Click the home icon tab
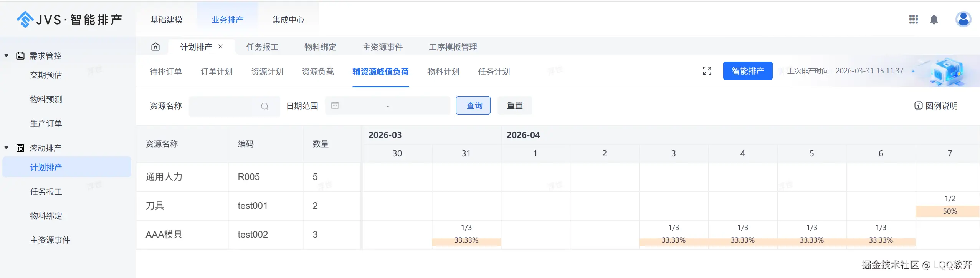 click(x=155, y=47)
